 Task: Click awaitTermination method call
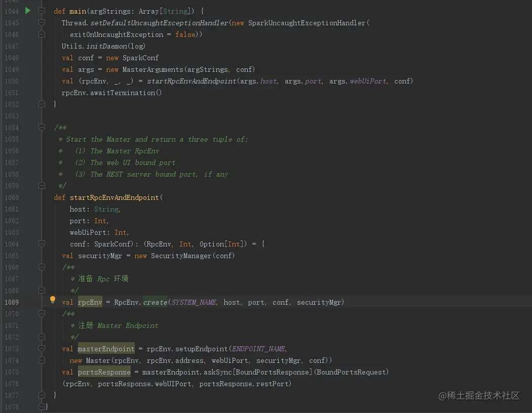[x=123, y=93]
